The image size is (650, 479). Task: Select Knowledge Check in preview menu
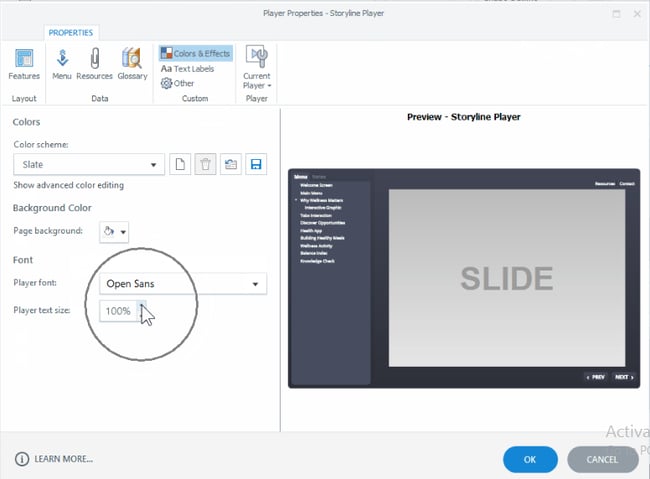pos(318,261)
